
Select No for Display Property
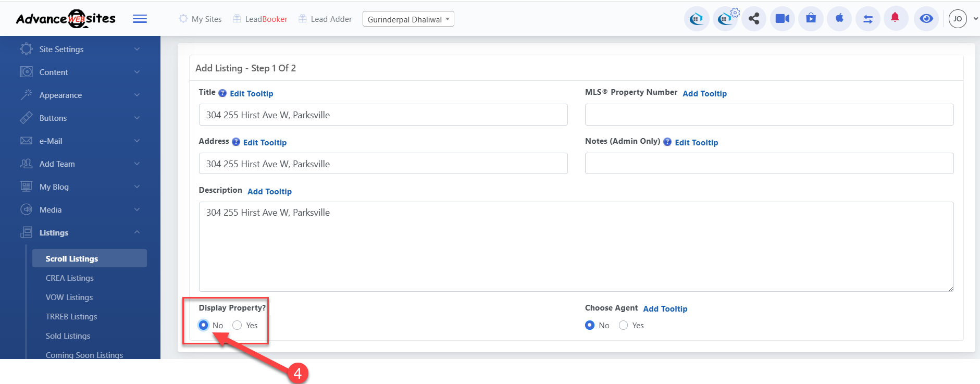[204, 325]
